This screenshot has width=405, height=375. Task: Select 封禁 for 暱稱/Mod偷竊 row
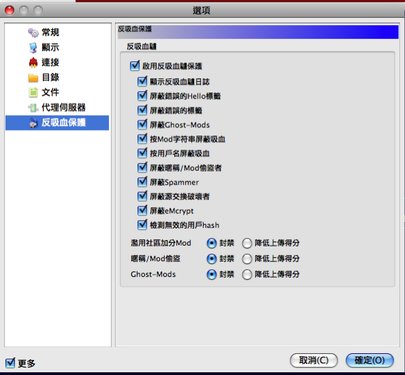click(x=212, y=259)
